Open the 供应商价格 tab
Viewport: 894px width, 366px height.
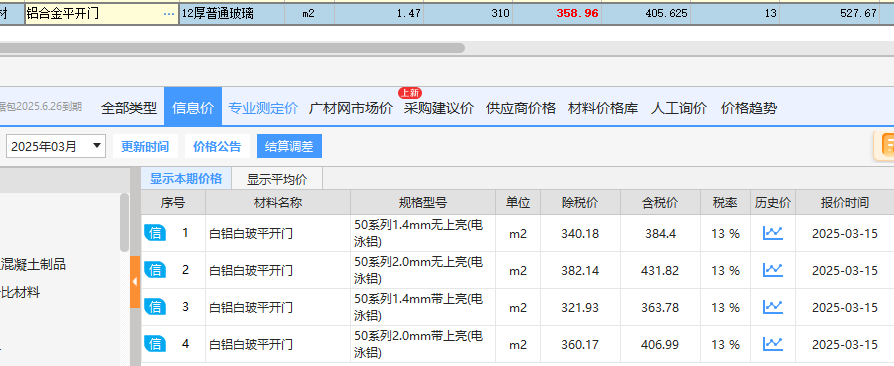[x=521, y=108]
